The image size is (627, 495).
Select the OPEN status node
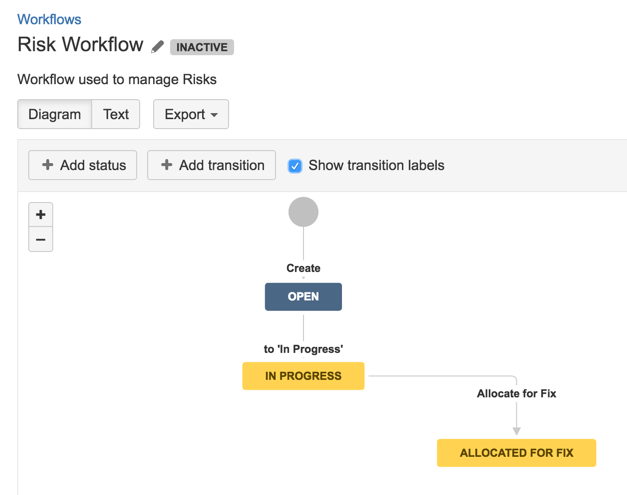point(303,297)
